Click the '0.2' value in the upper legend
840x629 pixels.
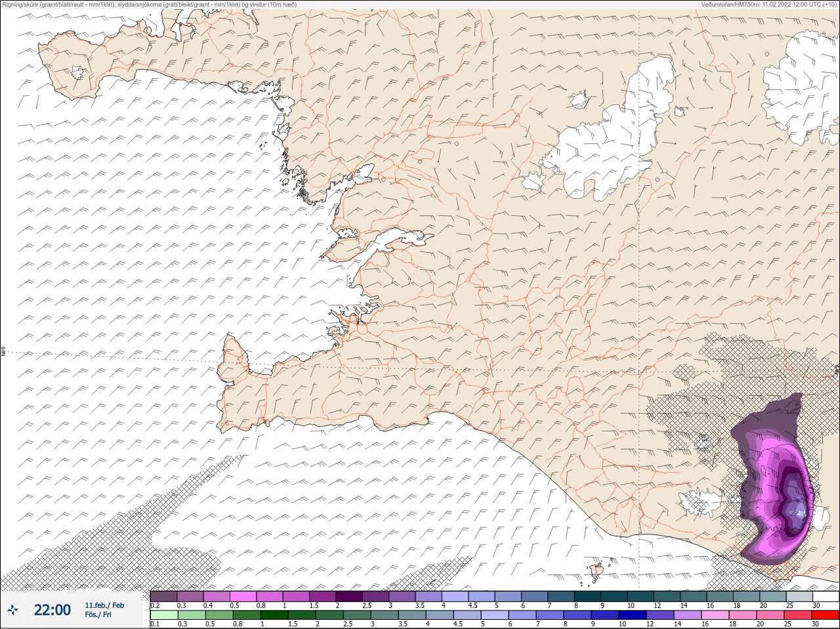tap(155, 605)
